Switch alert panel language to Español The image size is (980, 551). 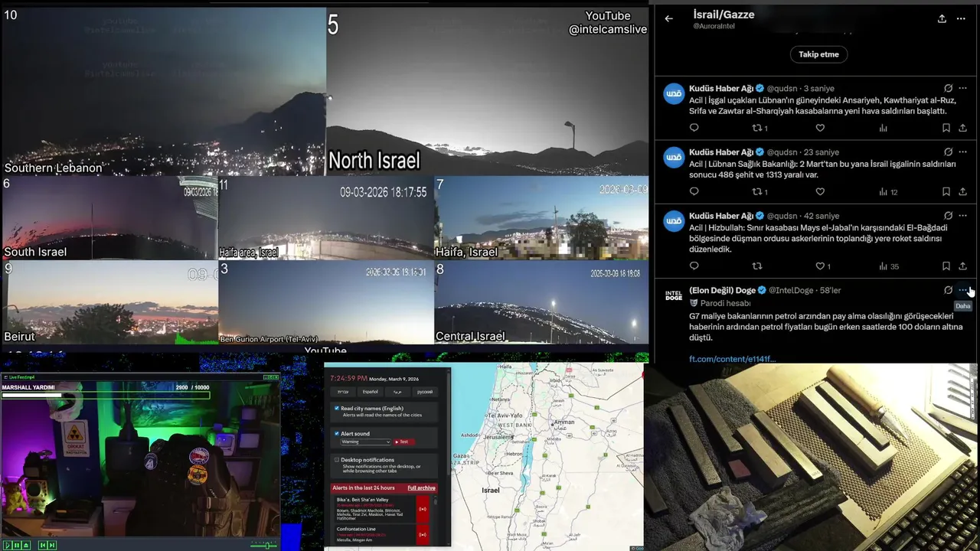(370, 392)
